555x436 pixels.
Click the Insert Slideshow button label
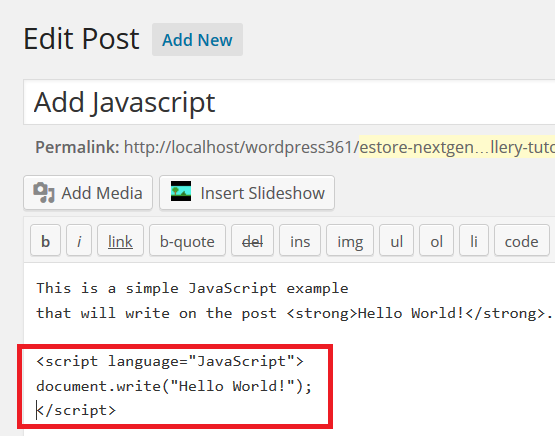tap(263, 193)
